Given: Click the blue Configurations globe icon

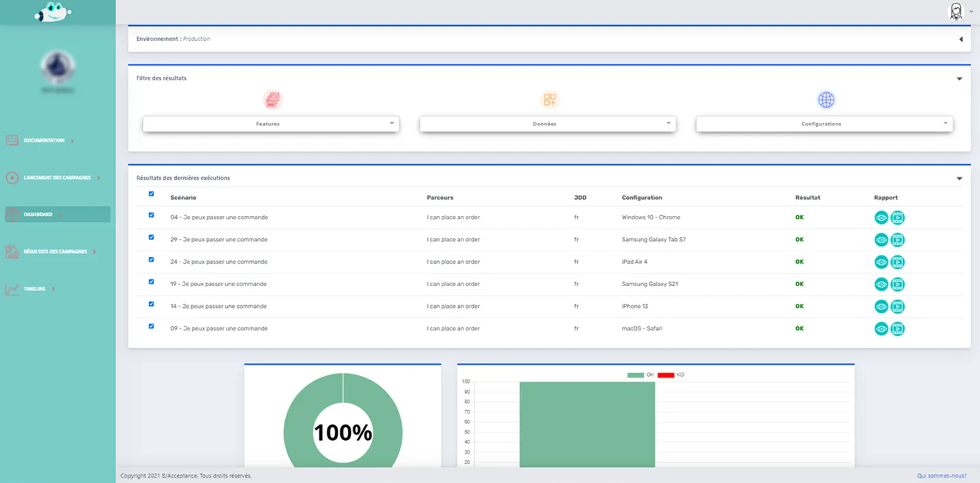Looking at the screenshot, I should pyautogui.click(x=826, y=100).
